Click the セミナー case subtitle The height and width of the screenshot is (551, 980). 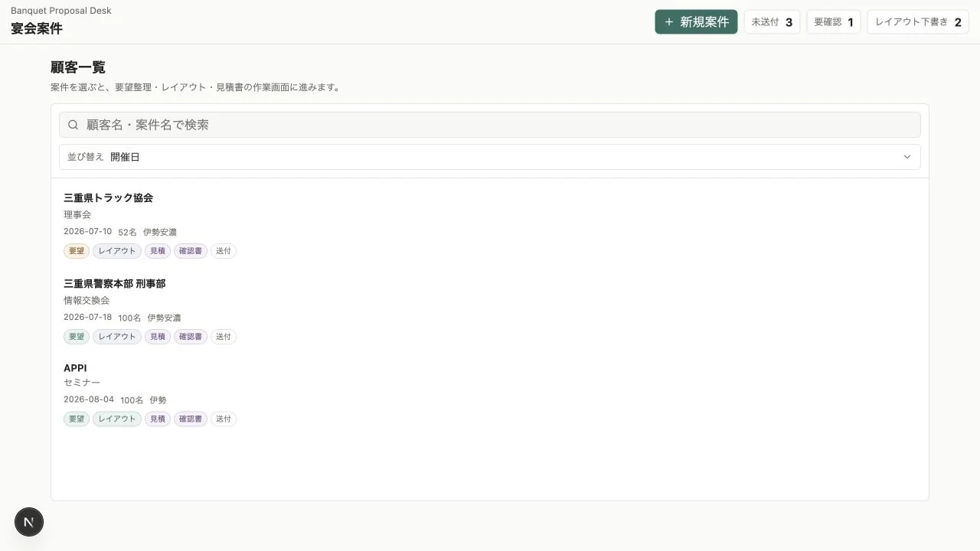point(82,383)
